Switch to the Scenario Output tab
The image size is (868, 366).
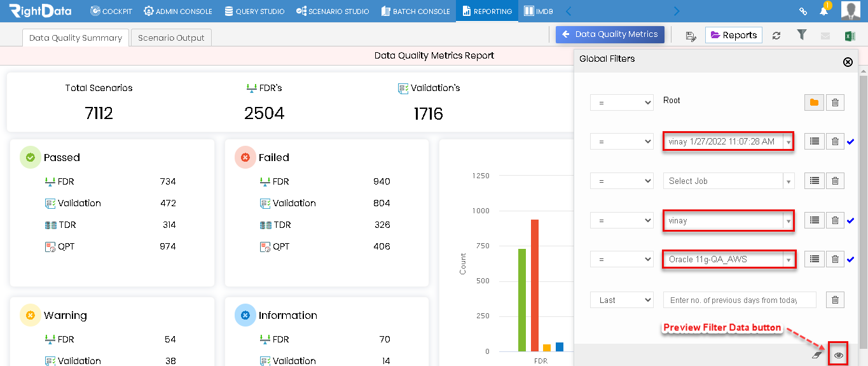point(172,38)
